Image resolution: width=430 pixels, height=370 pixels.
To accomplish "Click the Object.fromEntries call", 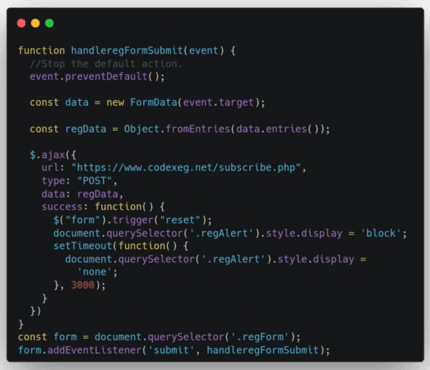I will coord(177,129).
